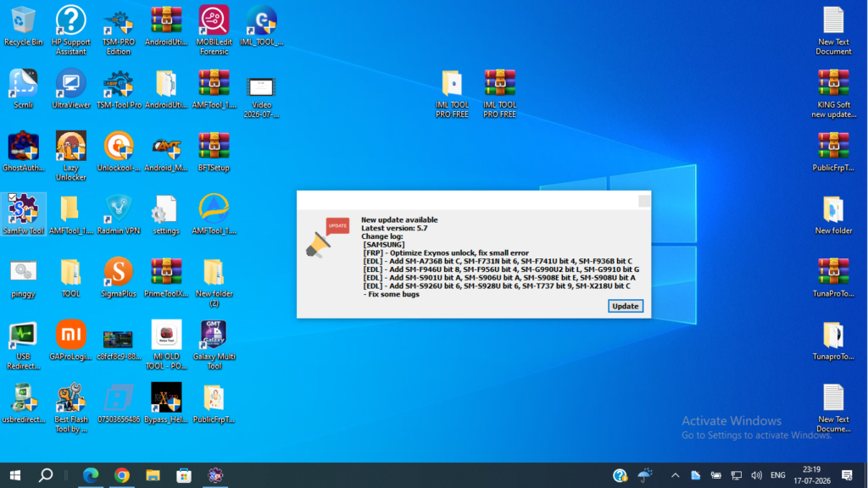Screen dimensions: 868x488
Task: Open File Explorer from taskbar
Action: (x=153, y=475)
